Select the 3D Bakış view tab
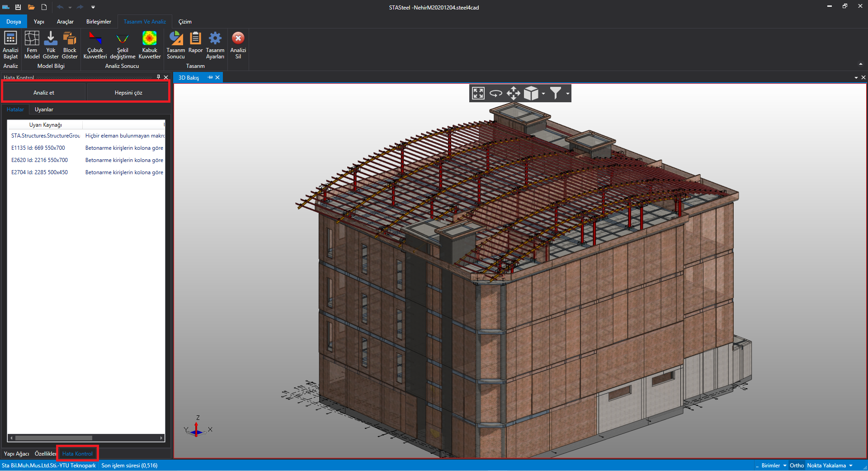The image size is (868, 471). coord(189,78)
